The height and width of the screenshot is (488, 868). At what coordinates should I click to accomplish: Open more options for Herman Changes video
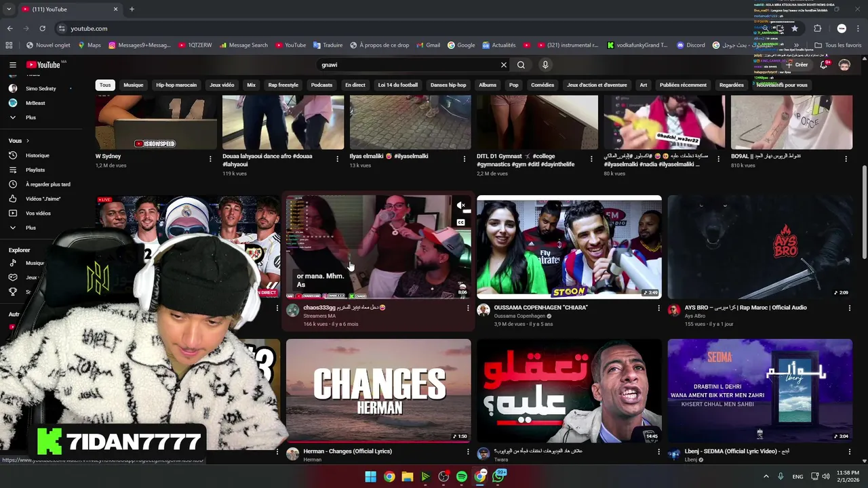coord(468,451)
